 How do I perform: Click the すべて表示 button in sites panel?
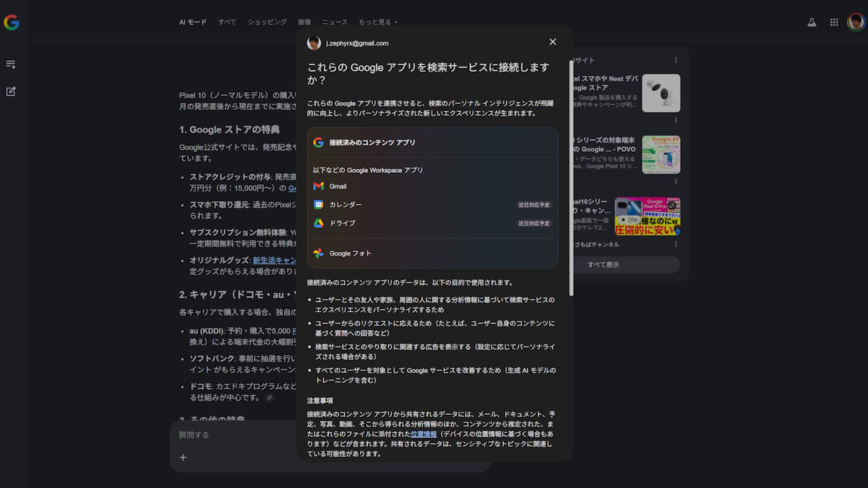coord(604,265)
